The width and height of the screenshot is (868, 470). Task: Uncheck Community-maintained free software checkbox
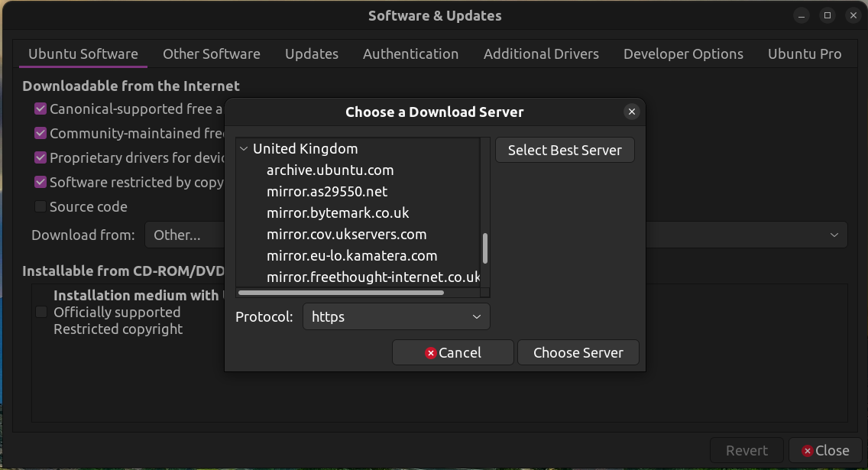40,134
